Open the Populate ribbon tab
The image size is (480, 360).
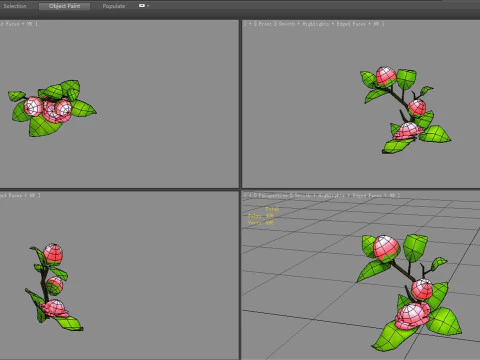114,6
